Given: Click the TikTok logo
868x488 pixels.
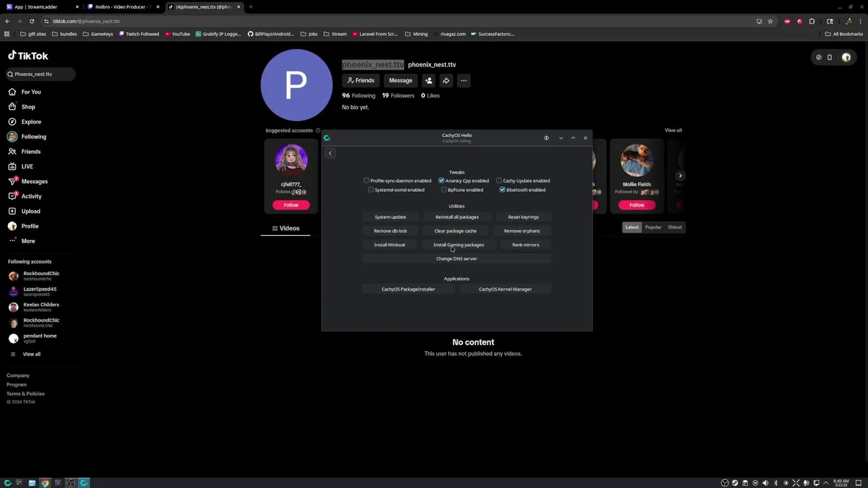Looking at the screenshot, I should 28,56.
